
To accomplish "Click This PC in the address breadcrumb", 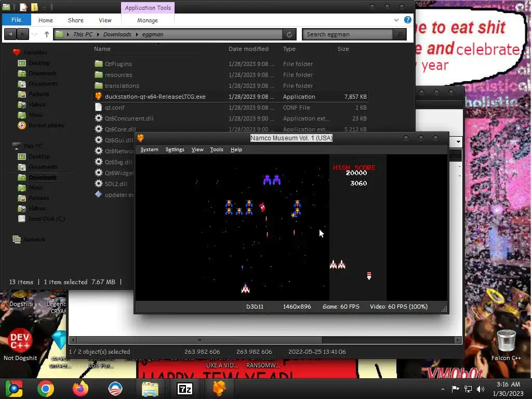I will pyautogui.click(x=83, y=34).
